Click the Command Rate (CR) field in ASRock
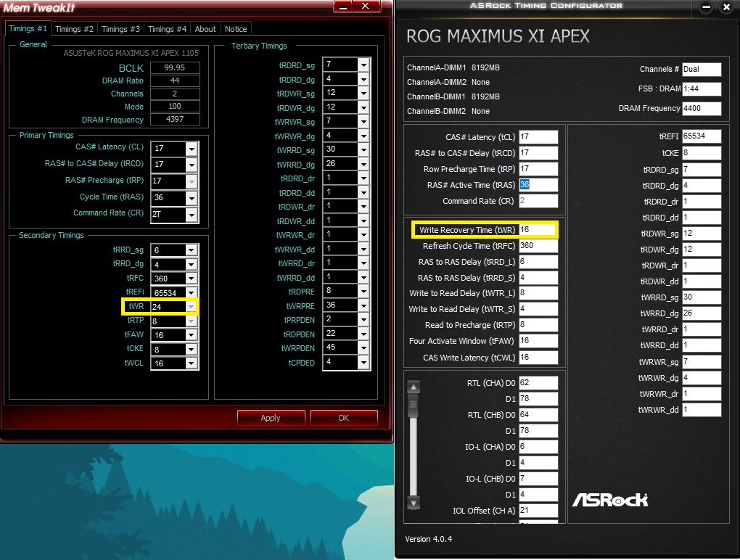Viewport: 740px width, 560px height. [538, 201]
